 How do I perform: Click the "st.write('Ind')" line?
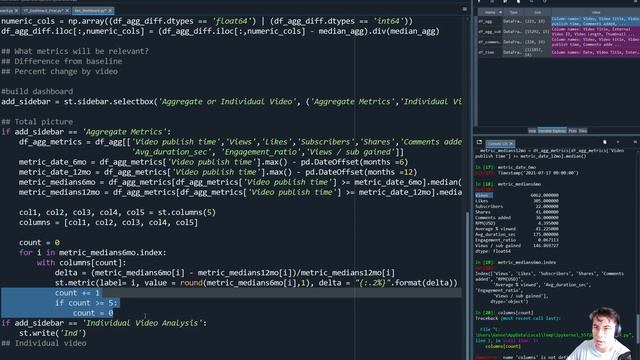point(53,333)
